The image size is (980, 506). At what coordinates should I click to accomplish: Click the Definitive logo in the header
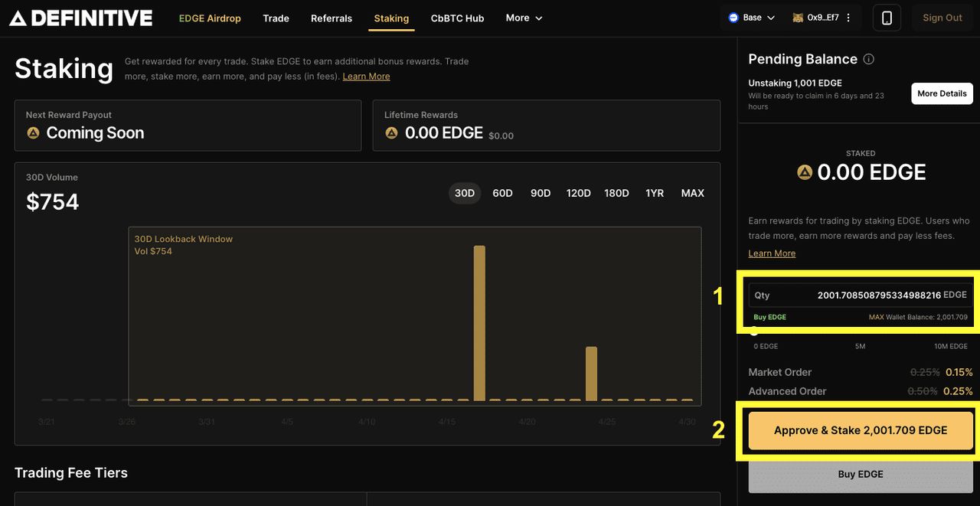tap(81, 18)
